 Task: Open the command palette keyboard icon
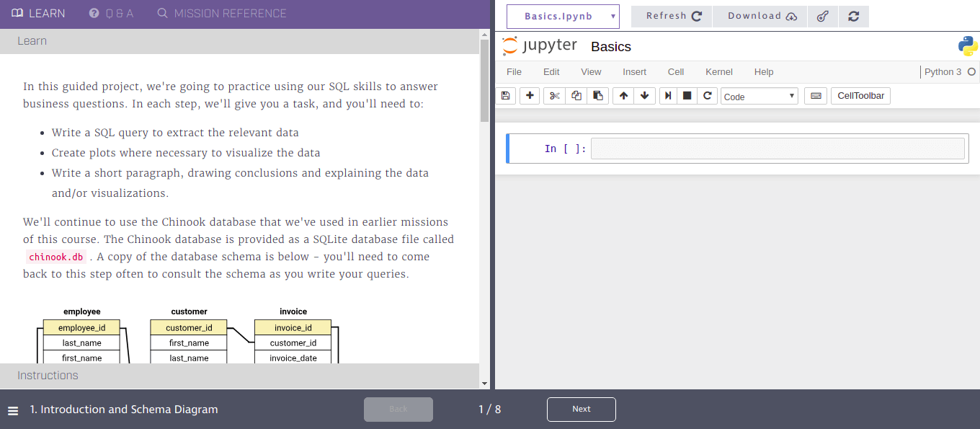point(815,96)
